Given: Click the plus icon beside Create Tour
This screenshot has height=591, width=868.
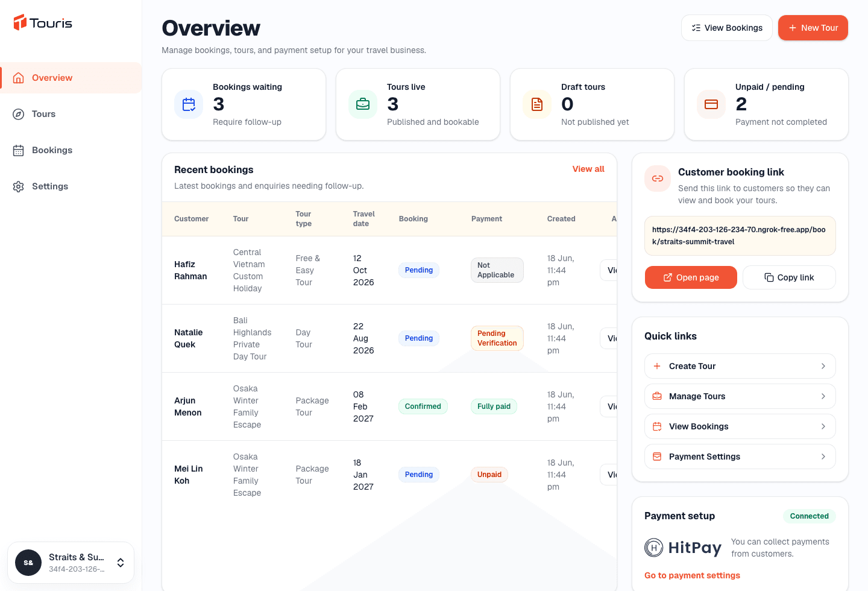Looking at the screenshot, I should (657, 366).
